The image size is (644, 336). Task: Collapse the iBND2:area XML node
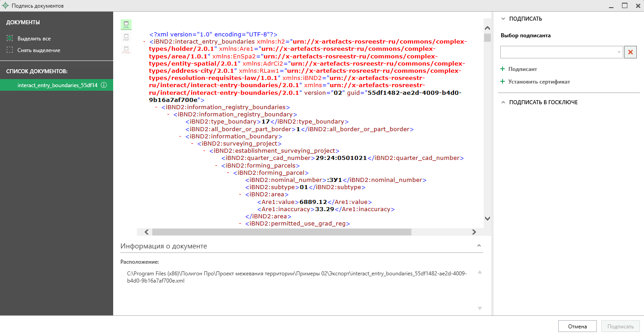pos(241,195)
